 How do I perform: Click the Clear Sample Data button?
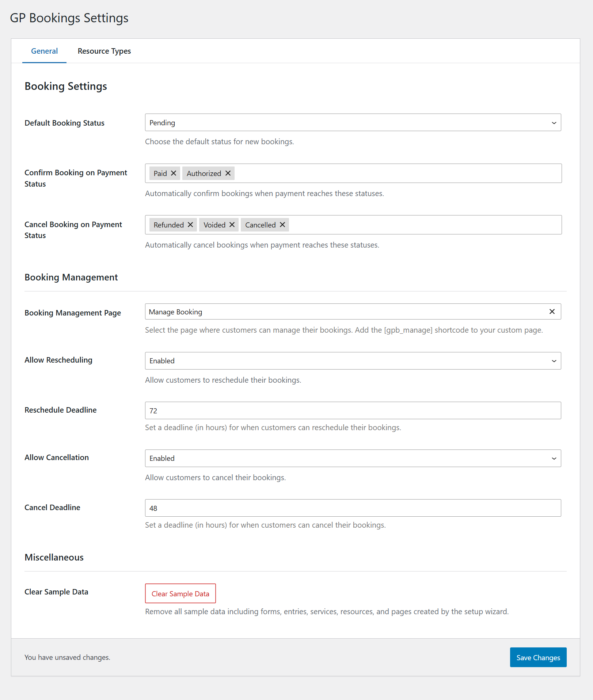click(180, 594)
